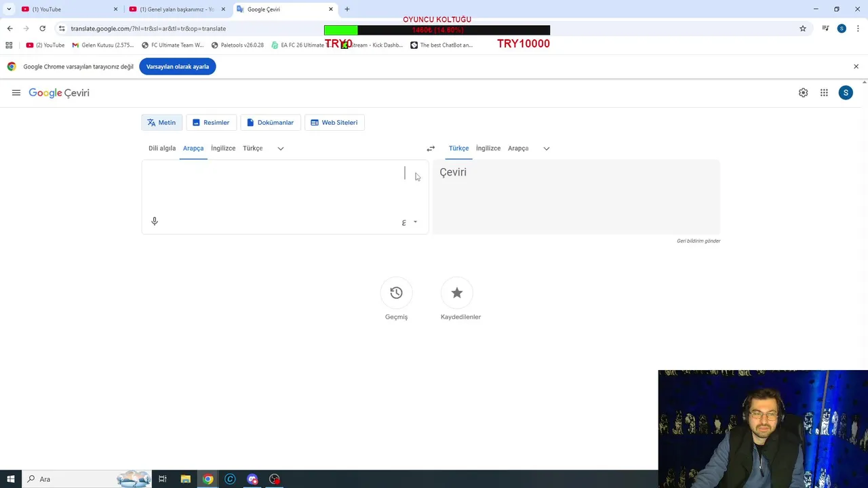Bookmark this page with the star
868x488 pixels.
tap(803, 28)
